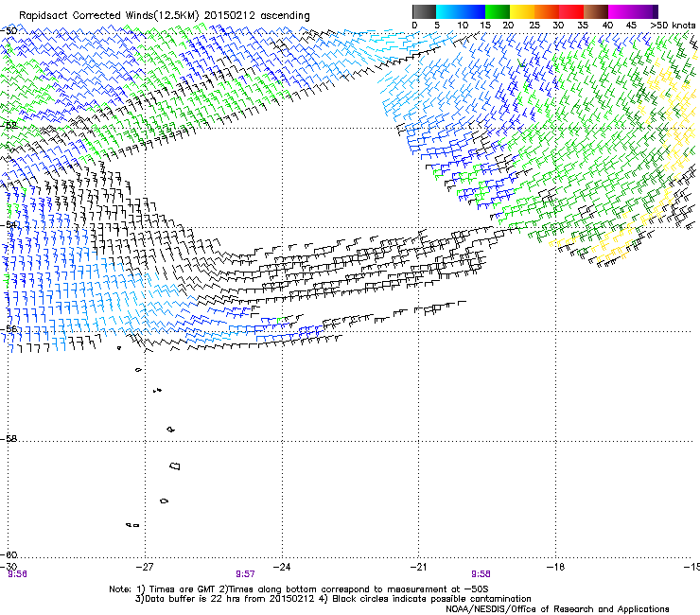Click the note 'Times are GMT' line
Image resolution: width=700 pixels, height=615 pixels.
[299, 589]
